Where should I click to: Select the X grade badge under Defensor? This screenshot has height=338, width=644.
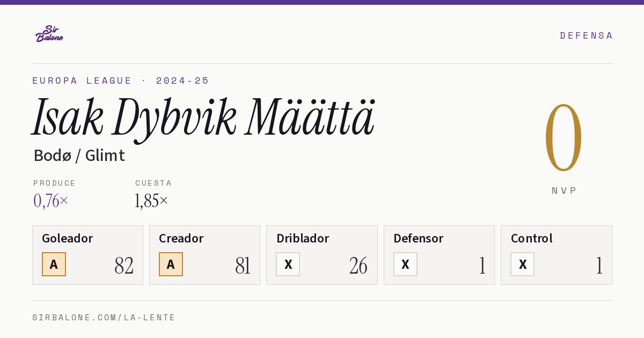tap(405, 264)
